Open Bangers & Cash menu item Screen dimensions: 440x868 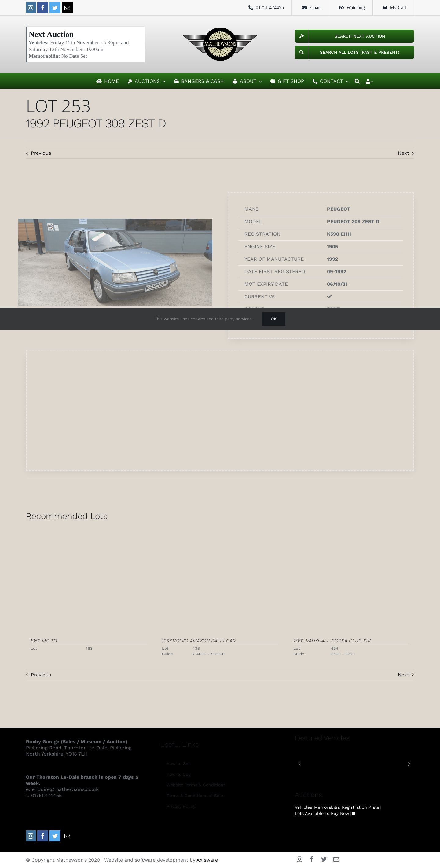[x=199, y=81]
